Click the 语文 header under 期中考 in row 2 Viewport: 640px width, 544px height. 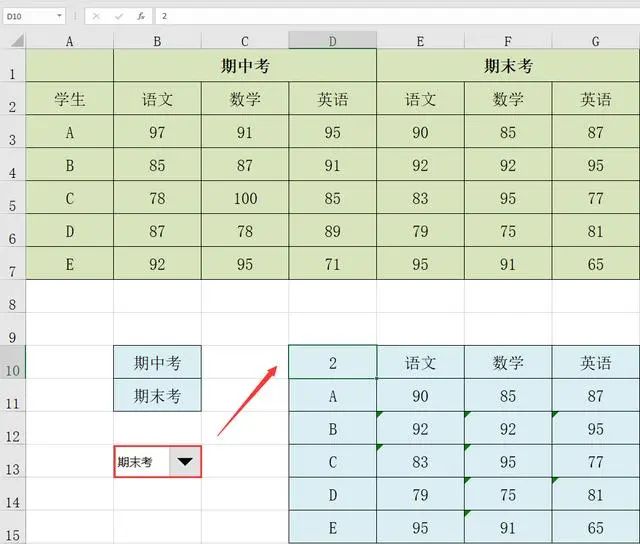point(157,99)
